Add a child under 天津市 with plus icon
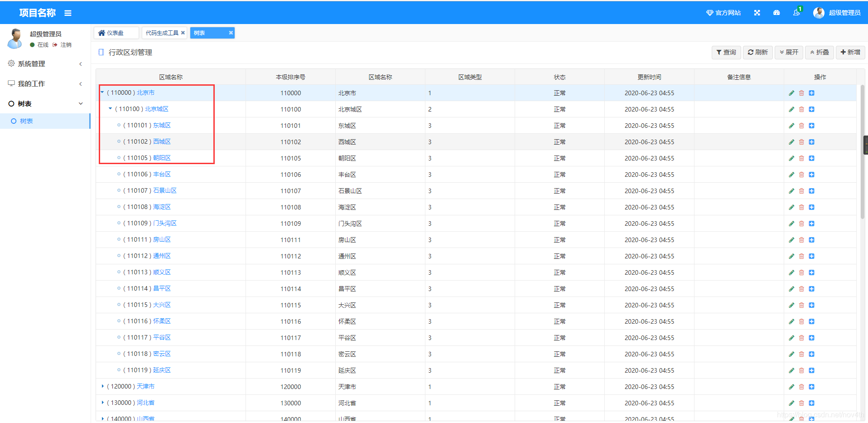Image resolution: width=868 pixels, height=423 pixels. [811, 387]
